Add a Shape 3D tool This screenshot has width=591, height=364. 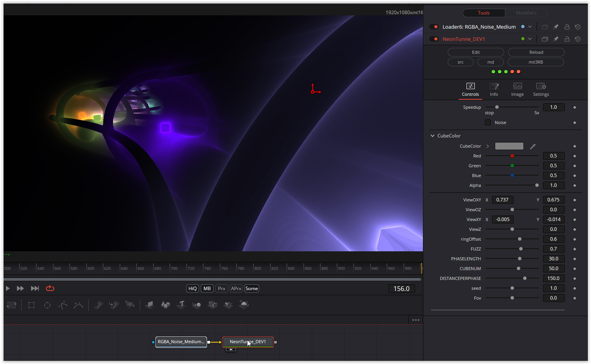pyautogui.click(x=165, y=305)
